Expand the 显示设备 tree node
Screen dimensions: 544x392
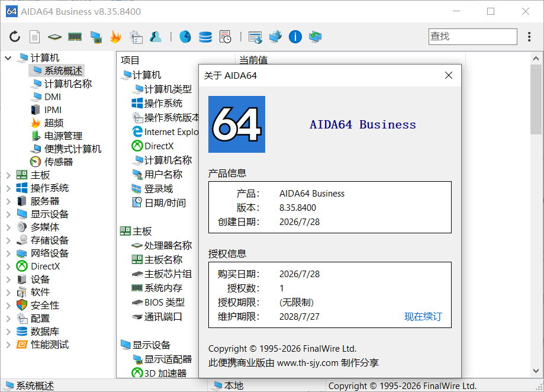8,214
